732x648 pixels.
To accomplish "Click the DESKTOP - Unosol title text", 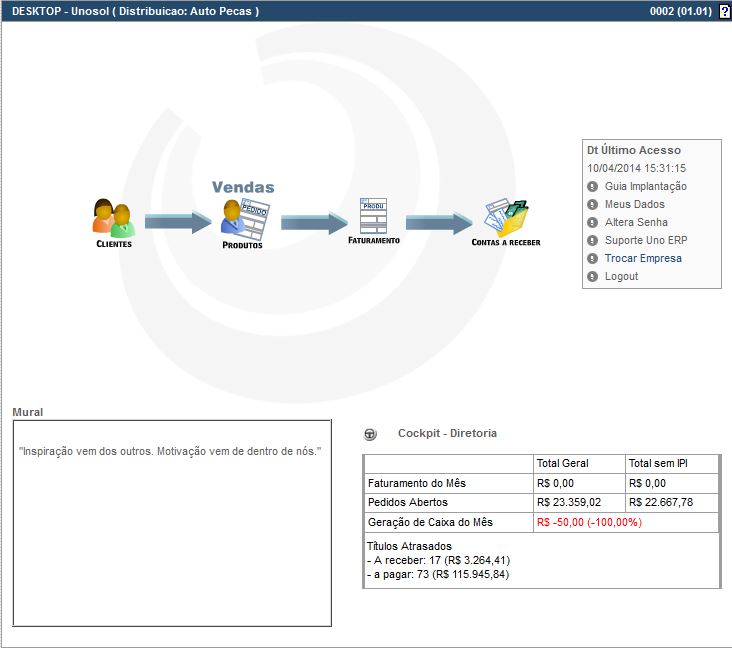I will (x=135, y=11).
